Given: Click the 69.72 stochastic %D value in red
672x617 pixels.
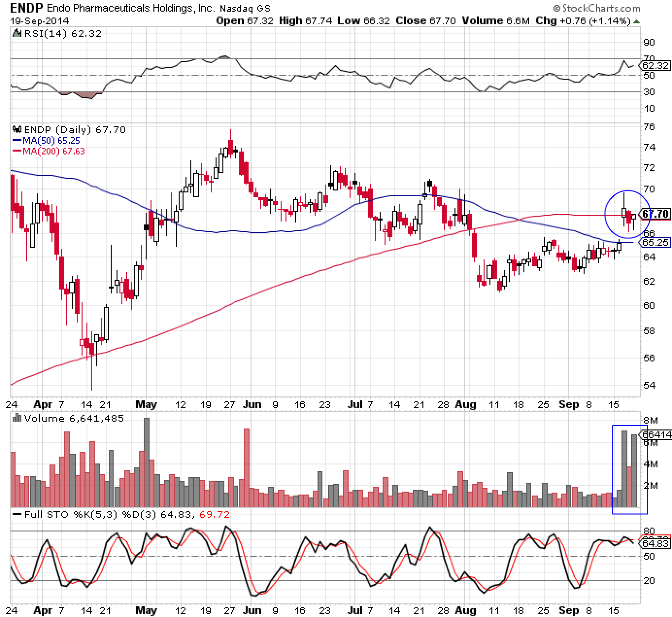Looking at the screenshot, I should pyautogui.click(x=214, y=514).
